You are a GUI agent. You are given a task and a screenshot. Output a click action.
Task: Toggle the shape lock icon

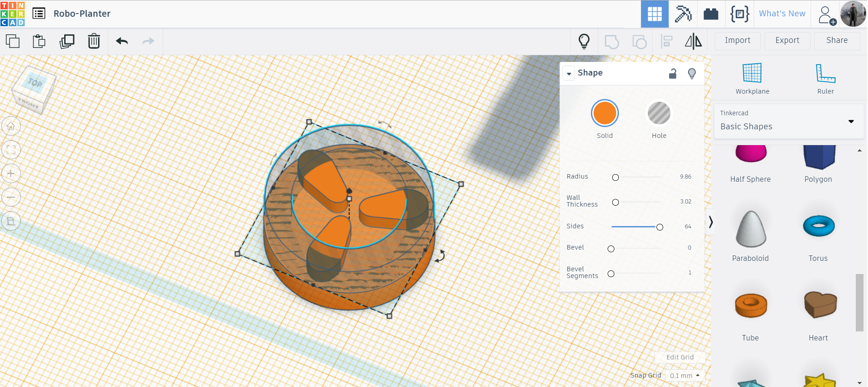673,74
